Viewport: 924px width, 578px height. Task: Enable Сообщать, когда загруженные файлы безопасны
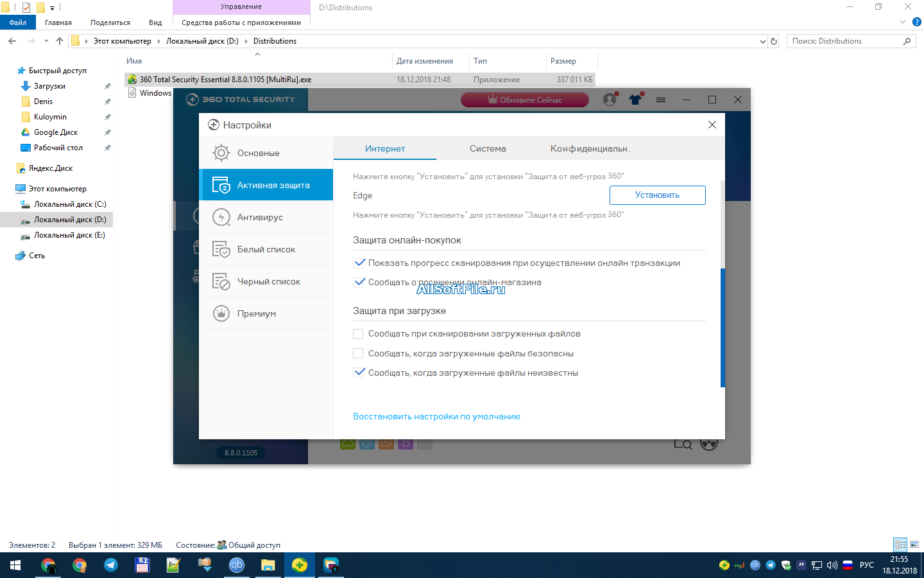coord(358,353)
